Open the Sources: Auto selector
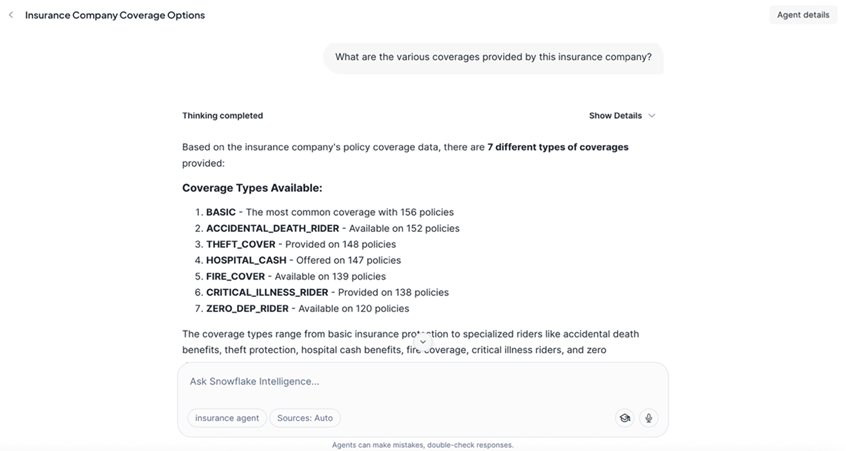 coord(305,418)
